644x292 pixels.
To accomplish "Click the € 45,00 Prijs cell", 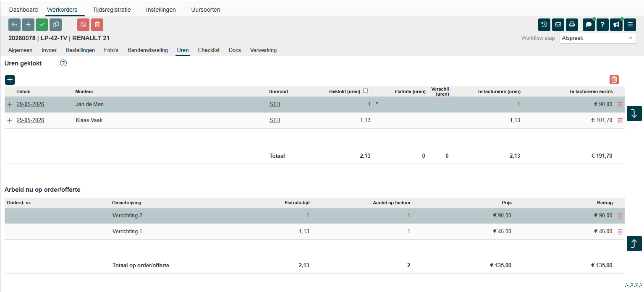I will tap(503, 232).
